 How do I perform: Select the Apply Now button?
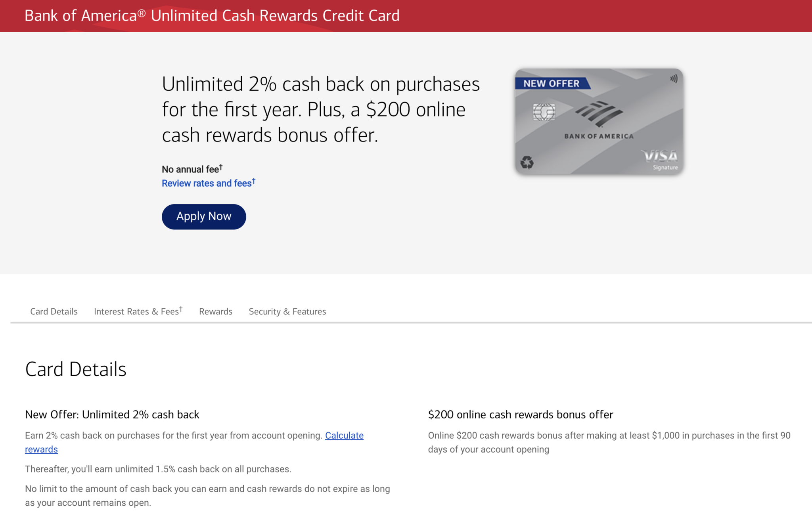[203, 216]
